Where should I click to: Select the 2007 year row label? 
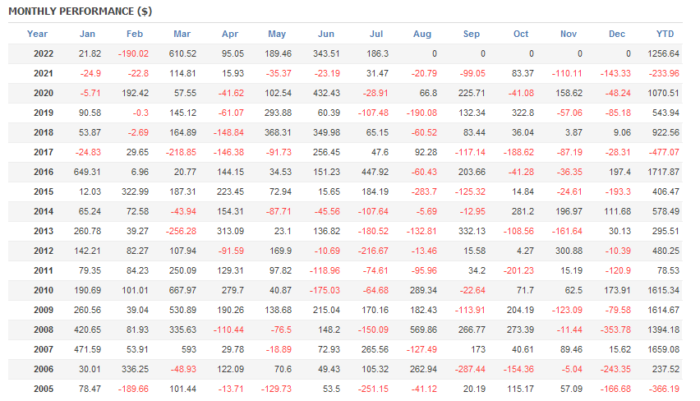(x=43, y=349)
